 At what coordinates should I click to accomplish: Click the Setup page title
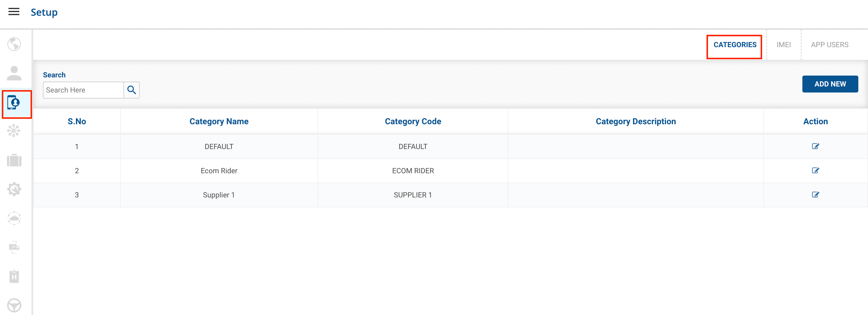point(44,12)
